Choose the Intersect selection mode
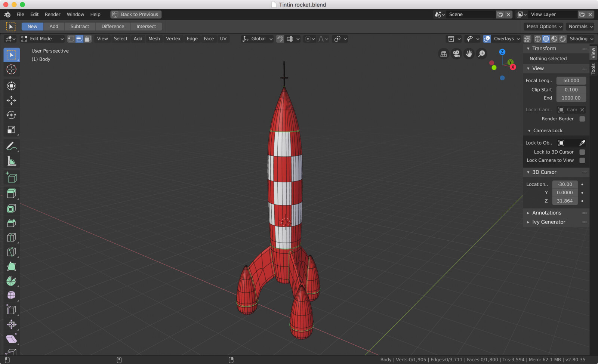The height and width of the screenshot is (364, 598). [x=146, y=27]
